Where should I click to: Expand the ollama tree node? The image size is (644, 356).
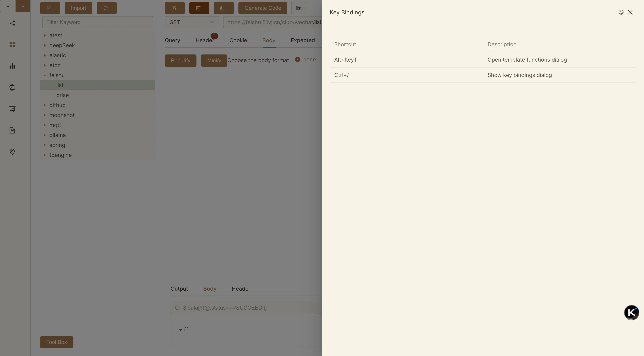point(45,135)
